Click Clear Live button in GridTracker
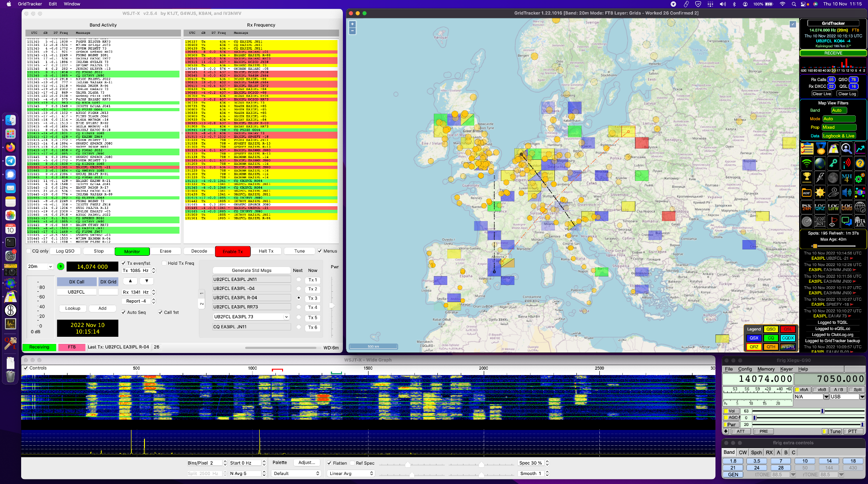The height and width of the screenshot is (484, 868). [x=822, y=94]
